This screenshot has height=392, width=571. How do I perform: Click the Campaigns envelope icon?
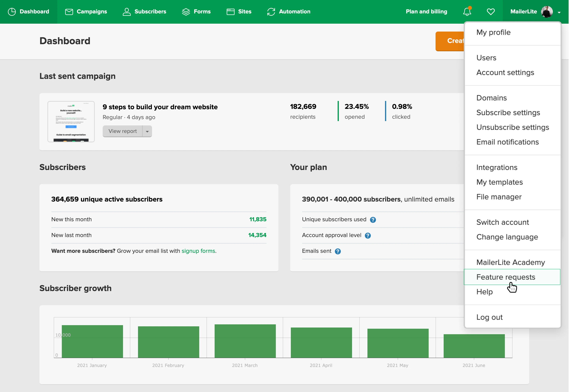tap(69, 12)
